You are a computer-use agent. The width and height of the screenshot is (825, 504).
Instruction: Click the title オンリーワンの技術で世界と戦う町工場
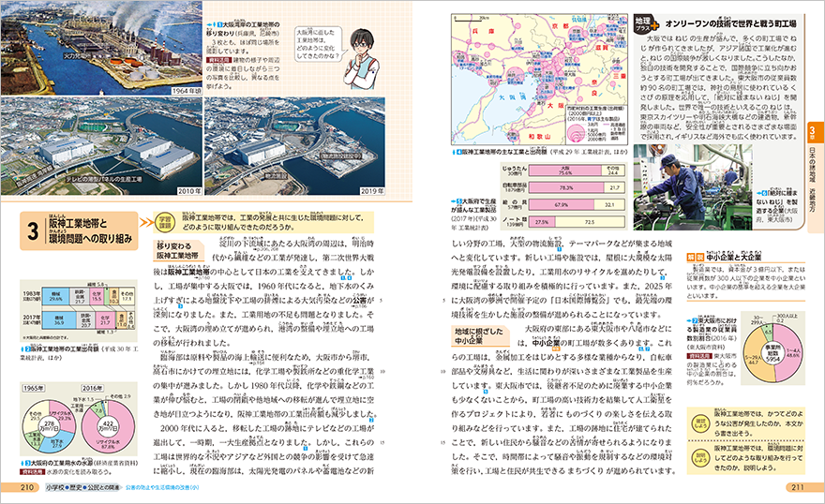[x=730, y=23]
